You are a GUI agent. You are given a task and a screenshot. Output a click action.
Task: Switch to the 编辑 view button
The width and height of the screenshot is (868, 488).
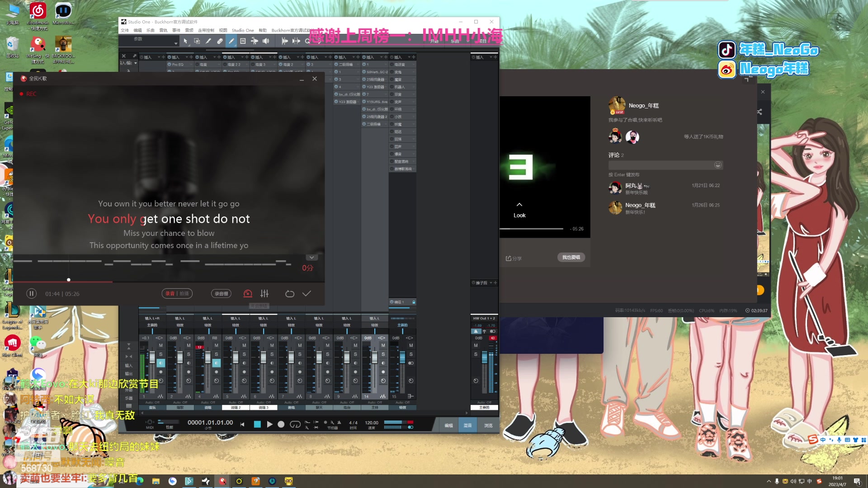pyautogui.click(x=448, y=425)
